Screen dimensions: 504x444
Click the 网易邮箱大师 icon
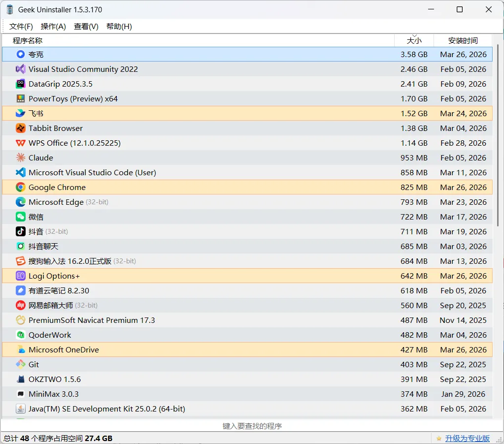pos(21,305)
